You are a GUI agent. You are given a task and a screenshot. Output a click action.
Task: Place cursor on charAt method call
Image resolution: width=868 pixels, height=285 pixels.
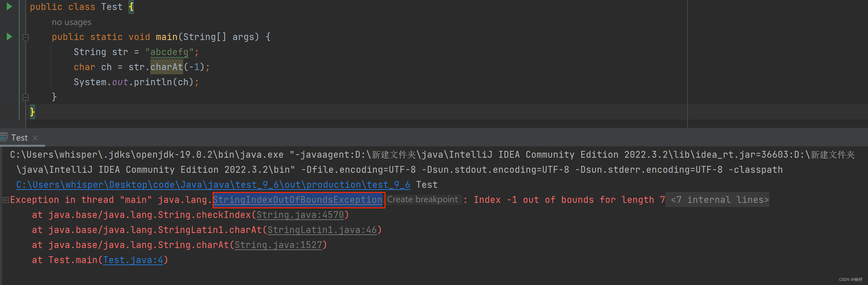click(167, 67)
